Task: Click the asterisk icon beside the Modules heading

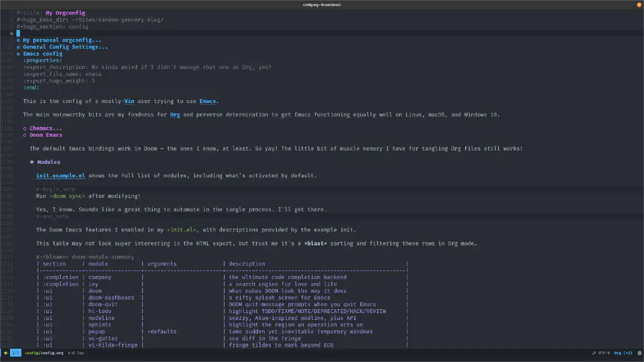Action: (31, 162)
